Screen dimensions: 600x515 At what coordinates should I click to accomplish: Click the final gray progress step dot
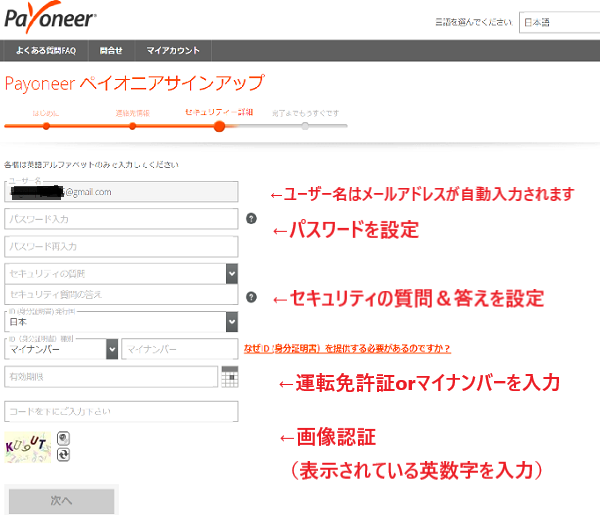click(305, 126)
